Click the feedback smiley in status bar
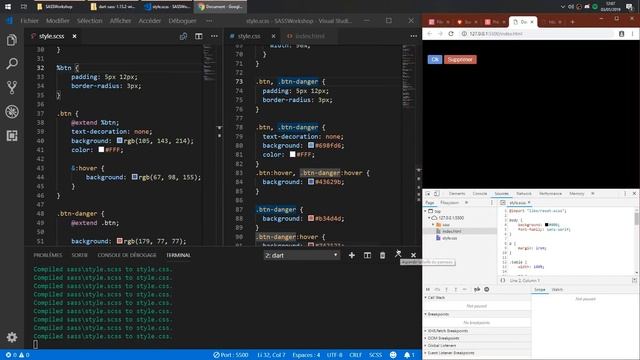640x360 pixels. pos(393,355)
